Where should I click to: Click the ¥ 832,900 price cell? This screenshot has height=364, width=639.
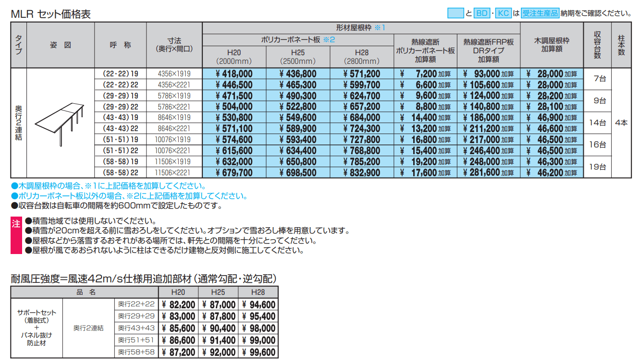click(x=362, y=173)
